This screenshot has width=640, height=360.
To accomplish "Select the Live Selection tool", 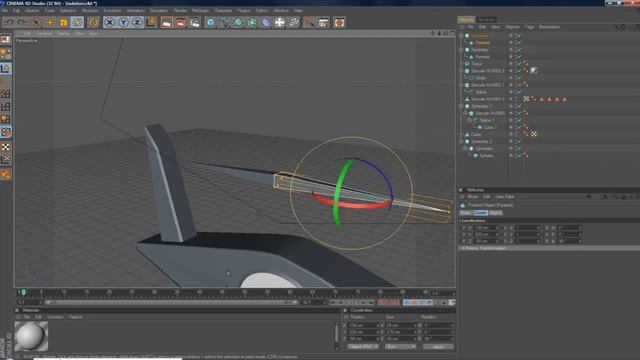I will click(x=36, y=22).
